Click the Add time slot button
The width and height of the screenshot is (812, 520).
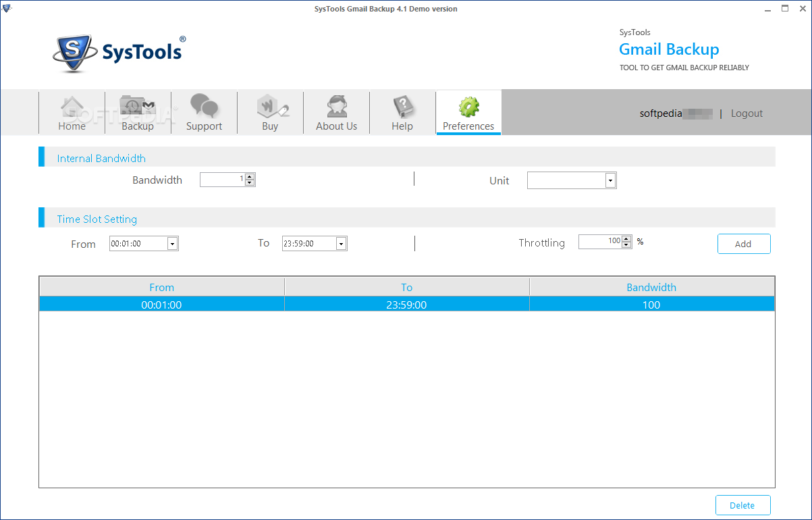[743, 244]
